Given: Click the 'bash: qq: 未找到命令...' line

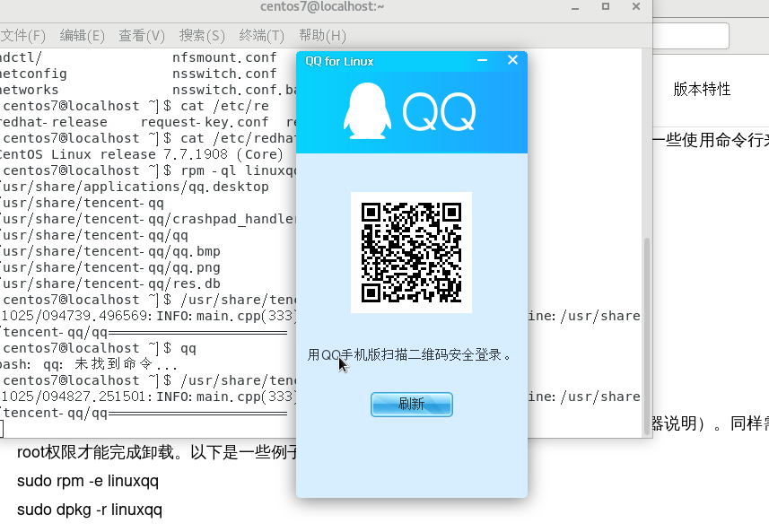Looking at the screenshot, I should point(88,364).
